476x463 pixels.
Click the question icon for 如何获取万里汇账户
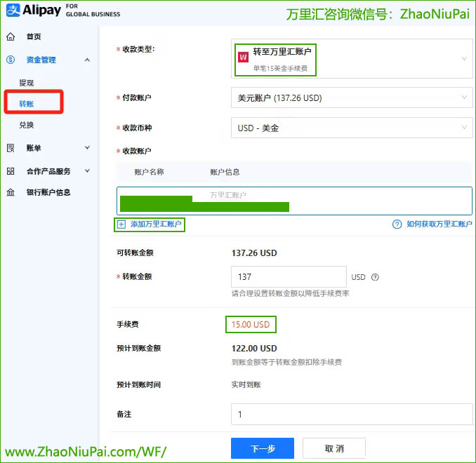pos(397,224)
